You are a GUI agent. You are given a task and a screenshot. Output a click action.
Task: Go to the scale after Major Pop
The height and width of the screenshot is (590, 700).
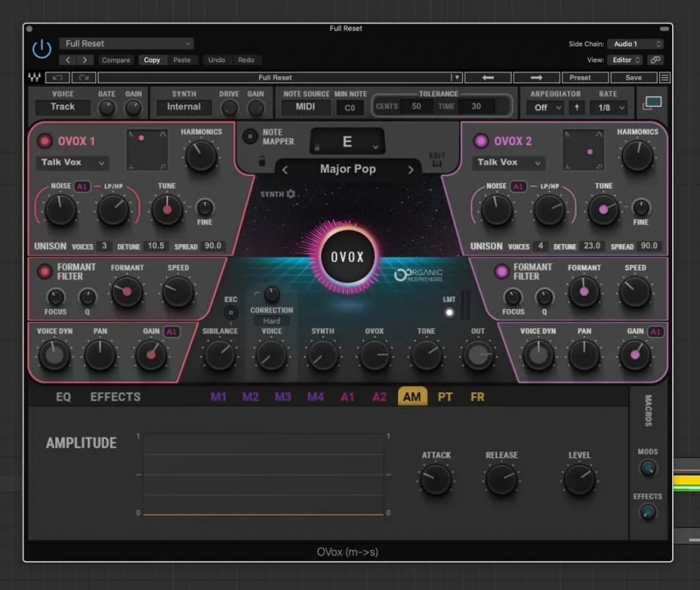click(410, 170)
